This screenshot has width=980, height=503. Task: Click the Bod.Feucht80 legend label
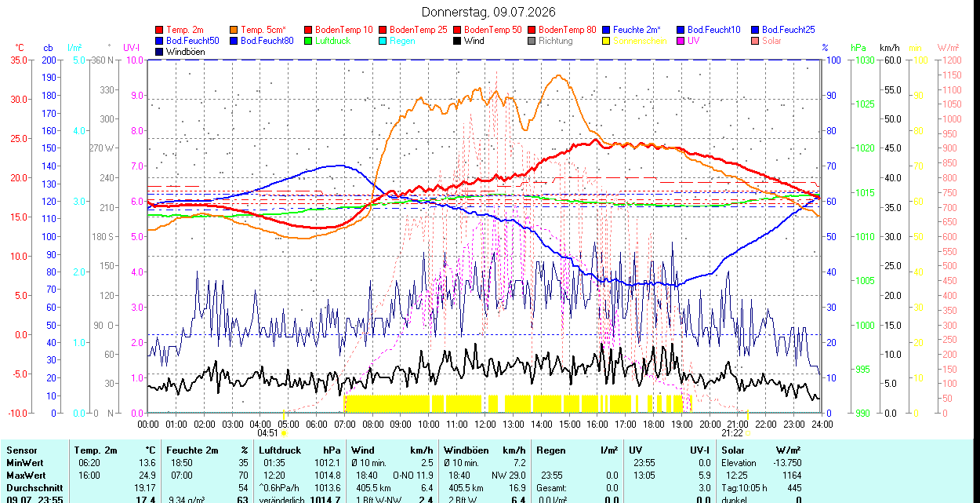[267, 41]
